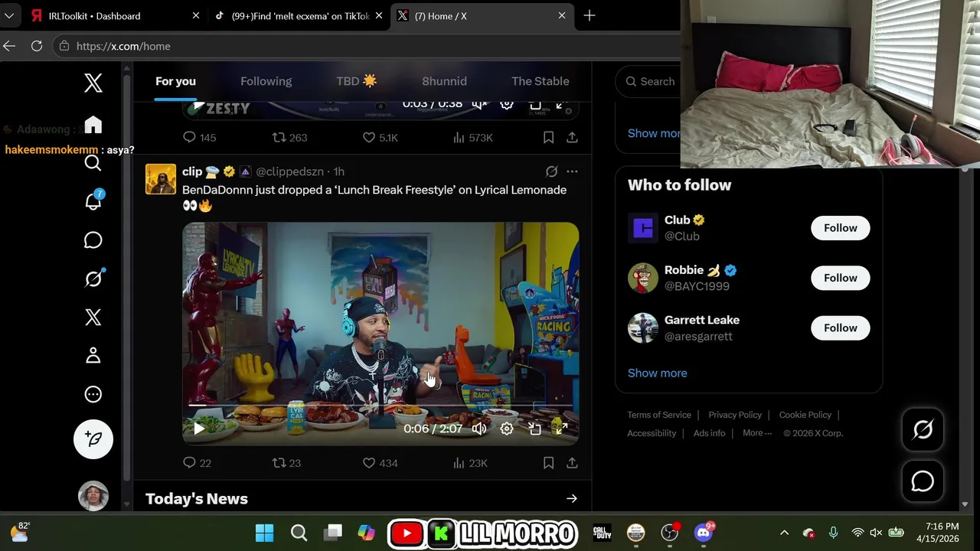Viewport: 980px width, 551px height.
Task: Share the clip post
Action: 572,463
